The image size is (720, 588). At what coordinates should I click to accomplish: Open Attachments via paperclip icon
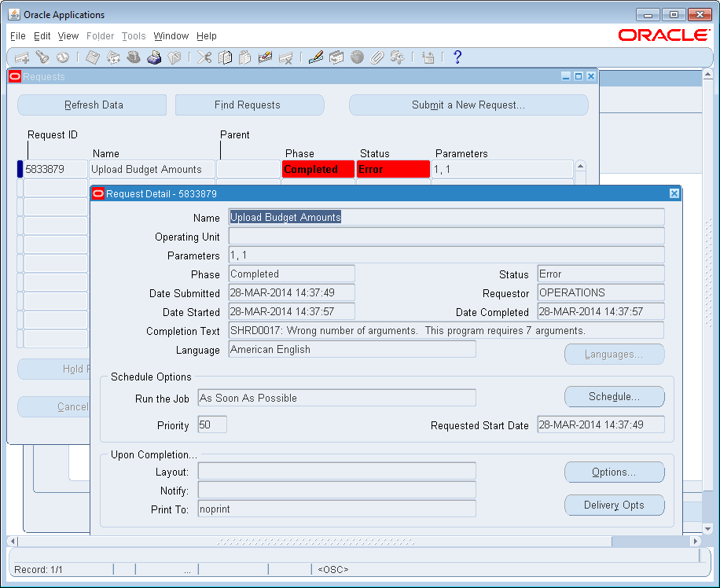[377, 57]
